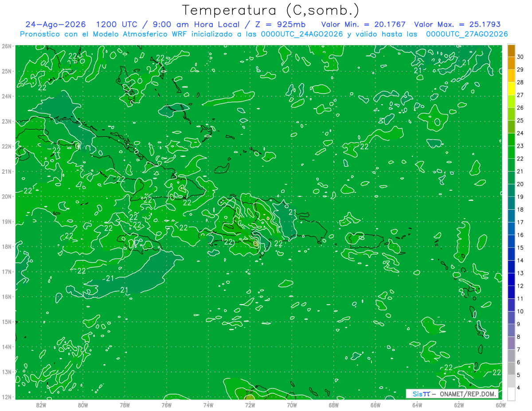Viewport: 532px width, 411px height.
Task: Click the legend scale value "30"
Action: tap(520, 57)
